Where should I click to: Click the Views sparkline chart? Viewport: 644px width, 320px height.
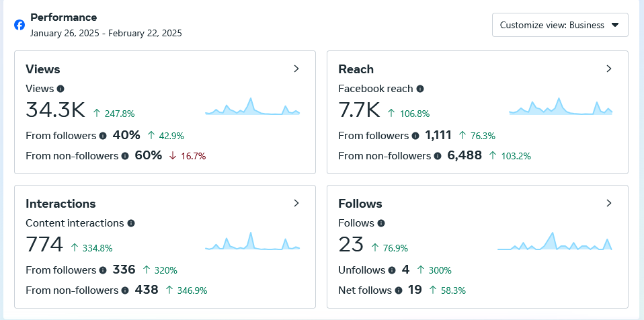coord(253,106)
